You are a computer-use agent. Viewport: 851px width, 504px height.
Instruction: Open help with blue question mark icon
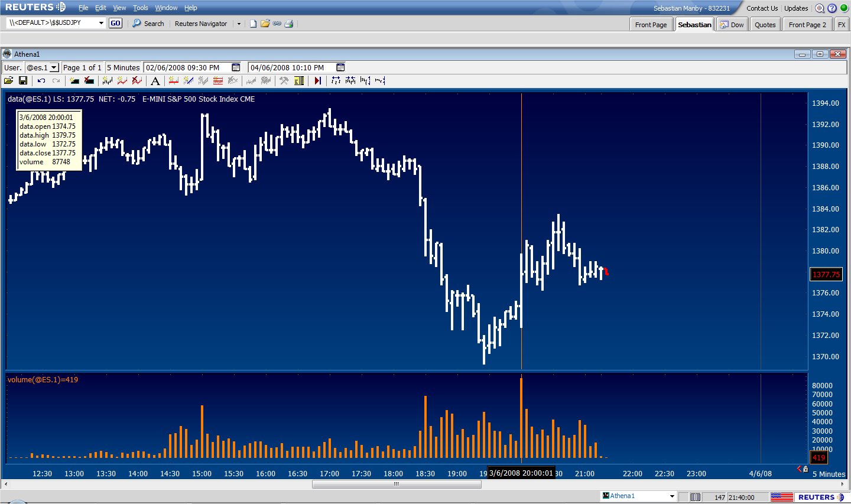click(x=832, y=8)
